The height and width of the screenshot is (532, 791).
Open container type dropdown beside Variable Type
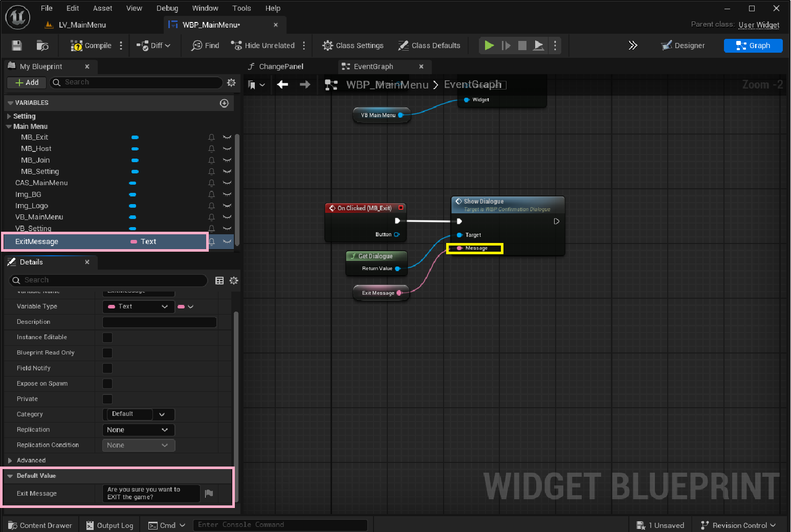(x=185, y=306)
